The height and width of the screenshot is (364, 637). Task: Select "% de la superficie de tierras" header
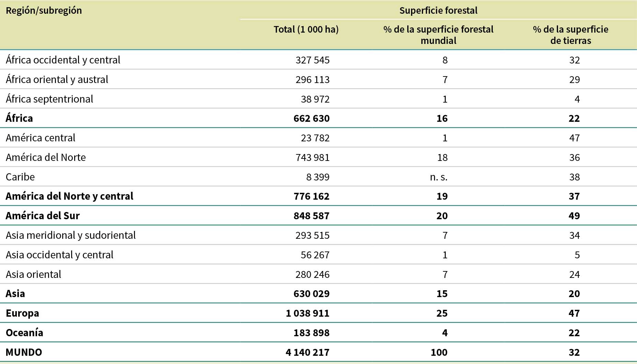point(570,35)
